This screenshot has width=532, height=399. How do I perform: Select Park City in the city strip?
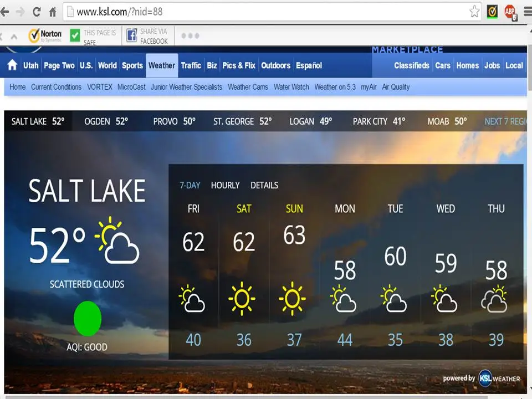(x=378, y=121)
